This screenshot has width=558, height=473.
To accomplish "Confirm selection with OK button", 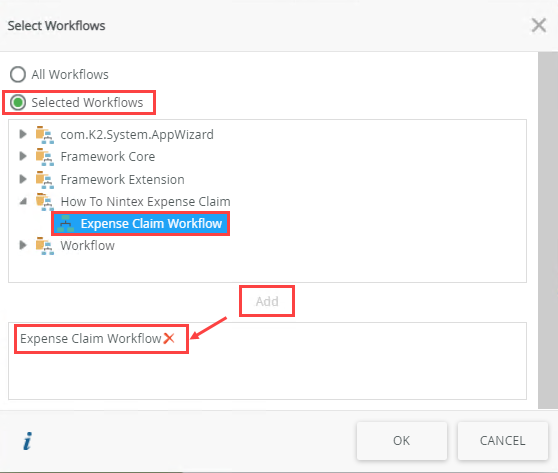I will [402, 441].
